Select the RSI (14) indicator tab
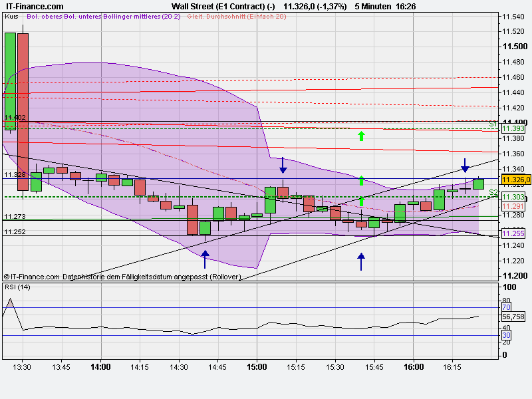Screen dimensions: 532x399 pyautogui.click(x=17, y=289)
